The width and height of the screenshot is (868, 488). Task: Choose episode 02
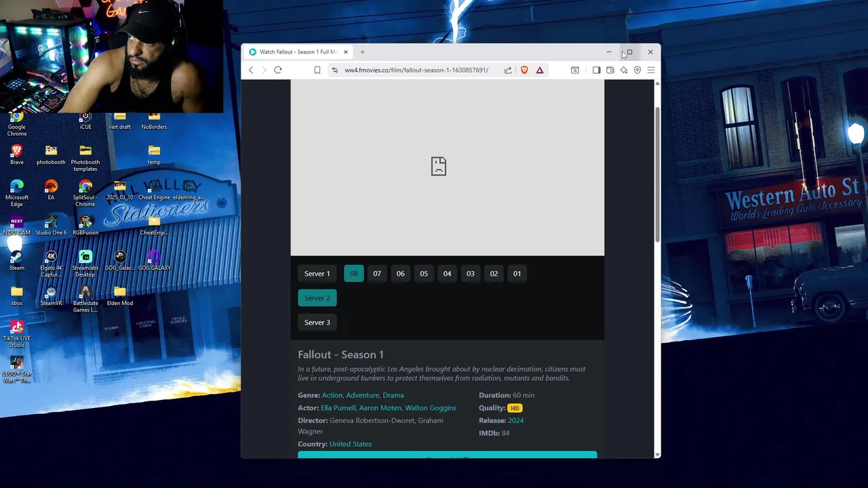pos(494,274)
